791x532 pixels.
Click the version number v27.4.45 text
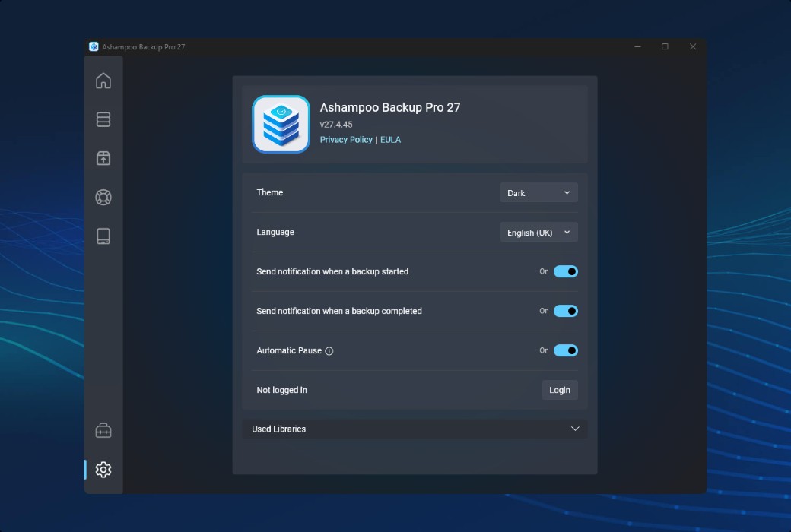pos(335,124)
